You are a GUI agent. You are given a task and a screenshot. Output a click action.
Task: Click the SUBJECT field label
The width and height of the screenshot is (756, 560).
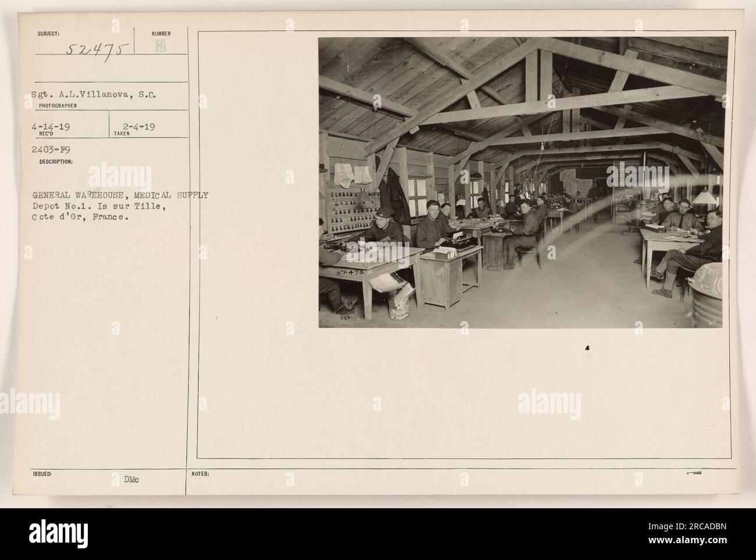[48, 34]
